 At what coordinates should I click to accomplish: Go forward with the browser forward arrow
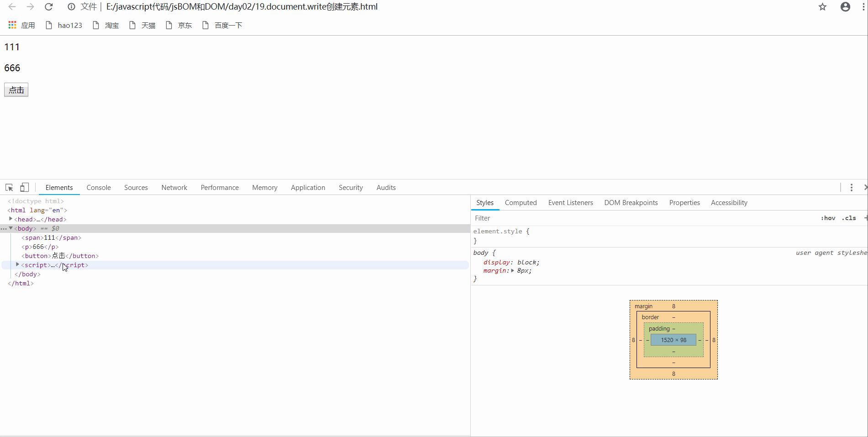30,7
